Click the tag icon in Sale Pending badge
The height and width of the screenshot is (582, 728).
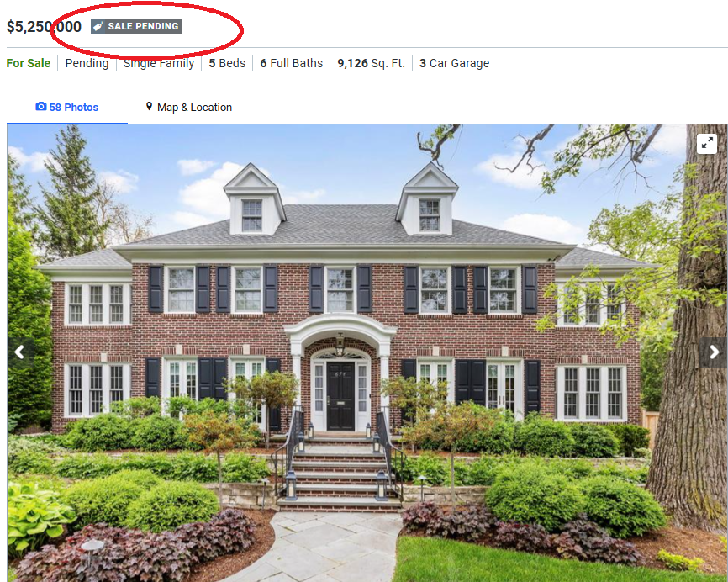98,26
